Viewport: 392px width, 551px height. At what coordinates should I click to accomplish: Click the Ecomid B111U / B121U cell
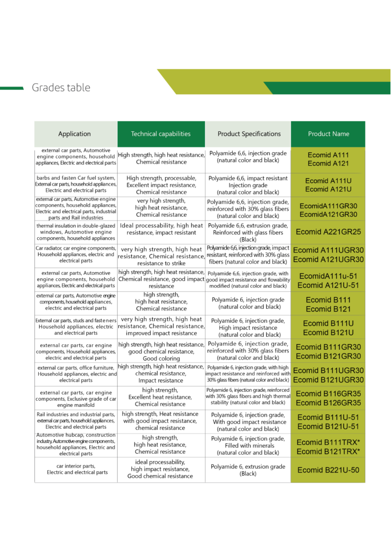(328, 328)
